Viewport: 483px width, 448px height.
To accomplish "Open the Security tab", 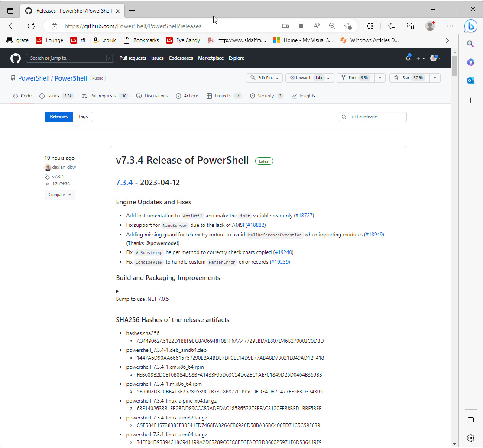I will coord(266,96).
